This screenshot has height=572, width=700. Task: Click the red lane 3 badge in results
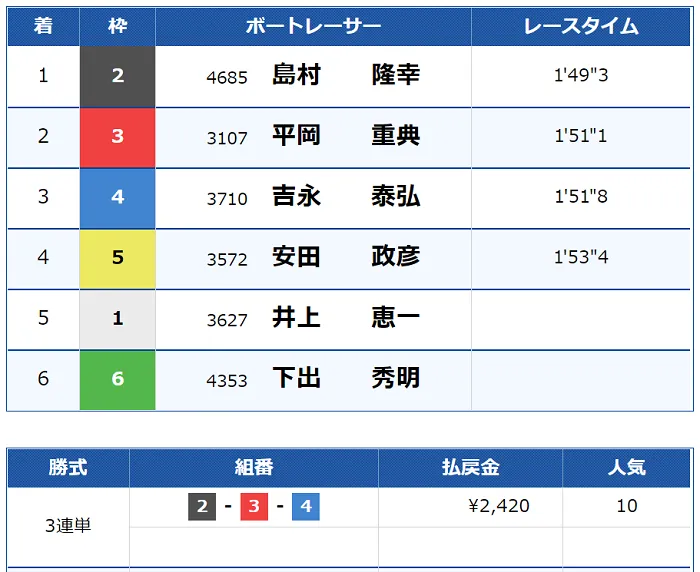click(118, 137)
